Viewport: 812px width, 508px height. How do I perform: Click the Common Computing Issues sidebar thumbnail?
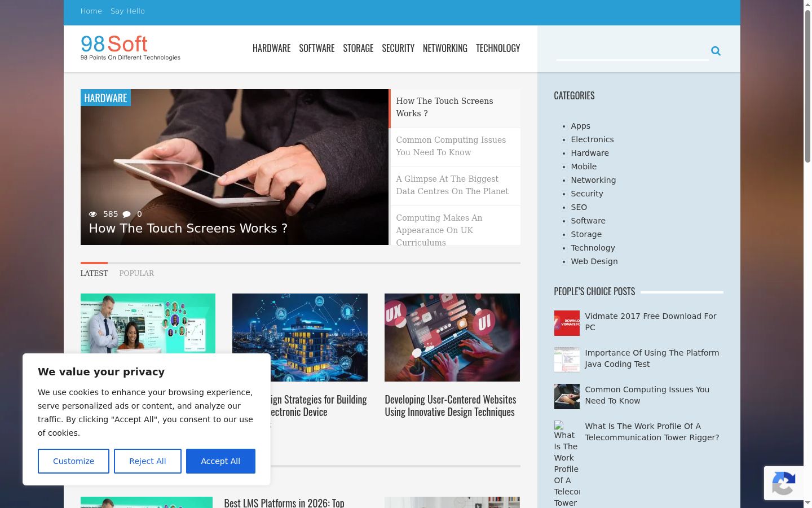[x=567, y=396]
